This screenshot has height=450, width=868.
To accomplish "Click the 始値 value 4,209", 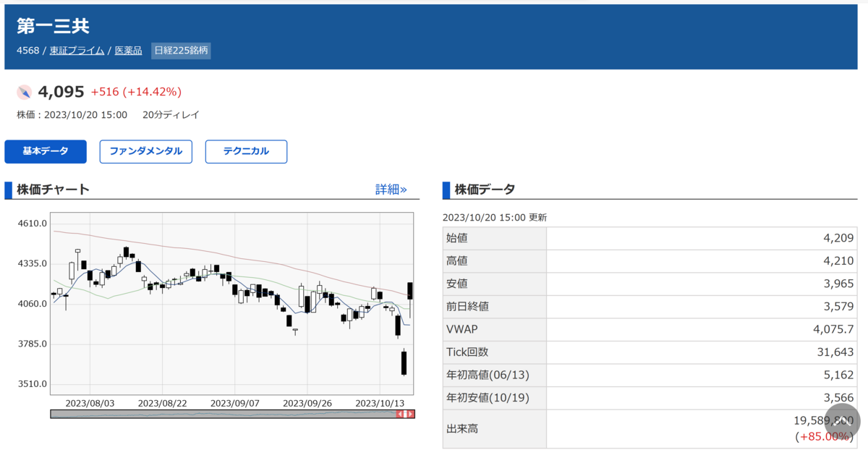I will coord(838,238).
